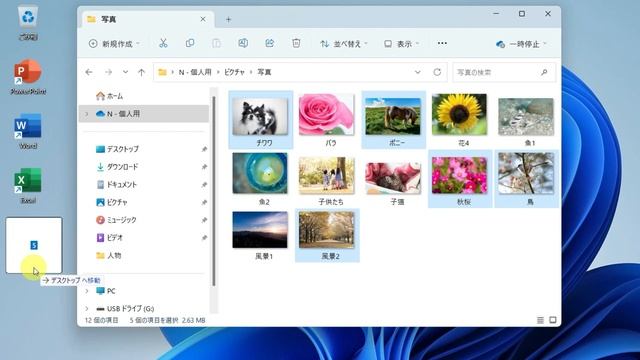Viewport: 640px width, 360px height.
Task: Click the Delete trash icon
Action: click(296, 43)
